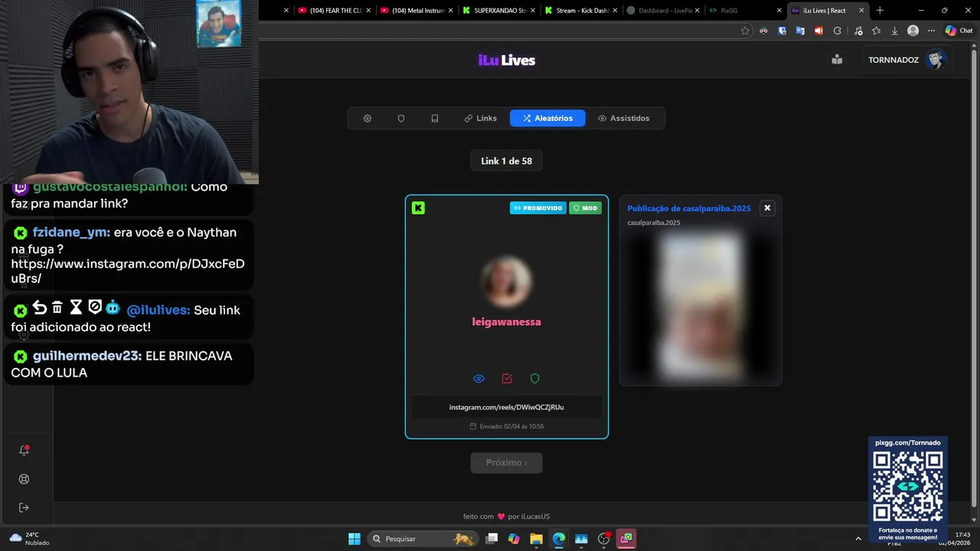Screen dimensions: 980x551
Task: Click the MOD badge on the card
Action: pos(585,208)
